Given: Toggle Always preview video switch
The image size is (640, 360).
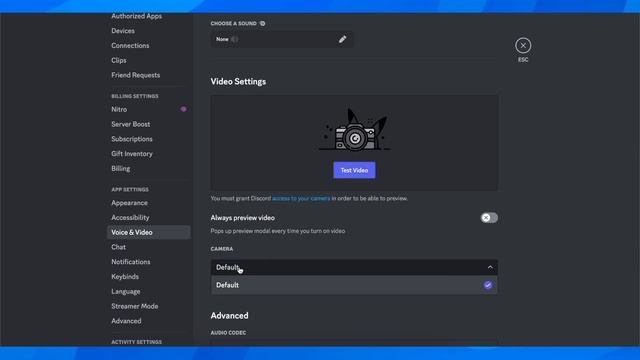Looking at the screenshot, I should 489,218.
